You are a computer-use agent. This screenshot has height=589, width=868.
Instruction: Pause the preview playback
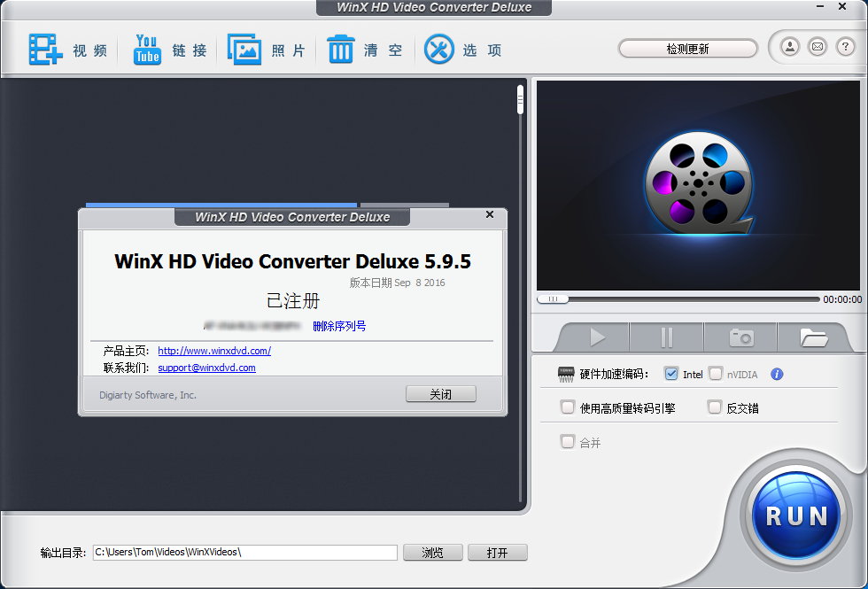pos(666,337)
